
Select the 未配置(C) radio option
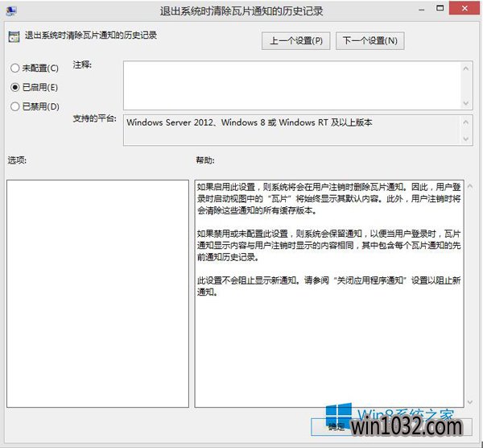click(x=14, y=68)
